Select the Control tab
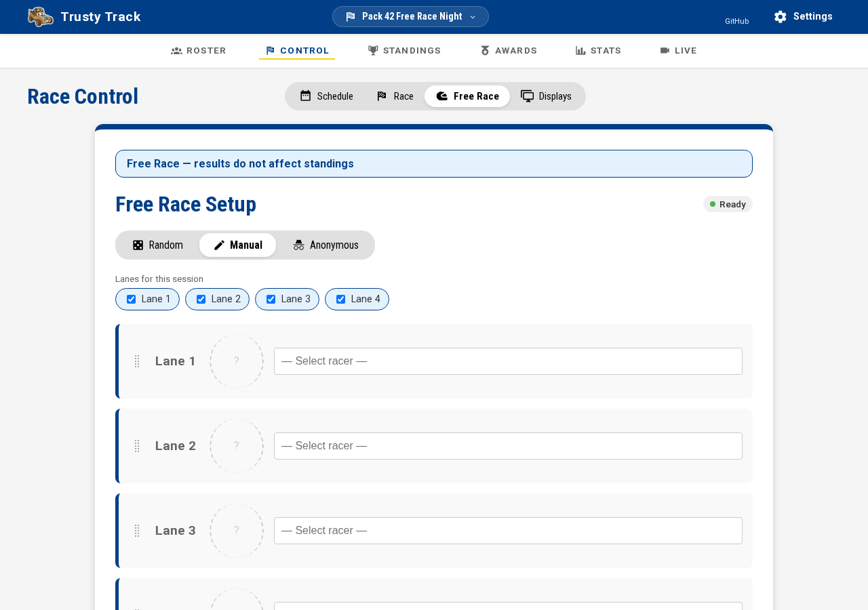This screenshot has width=868, height=610. coord(297,51)
